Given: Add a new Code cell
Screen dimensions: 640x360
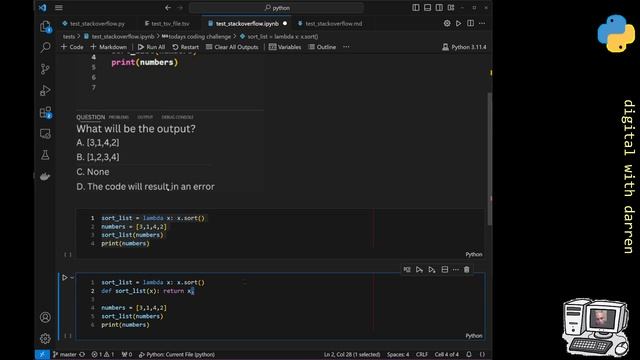Looking at the screenshot, I should pyautogui.click(x=72, y=47).
